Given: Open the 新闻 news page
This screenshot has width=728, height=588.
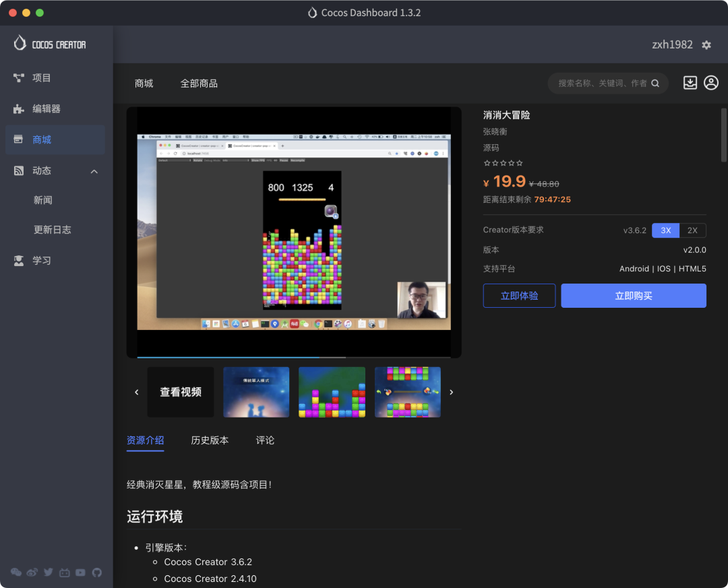Looking at the screenshot, I should (x=42, y=200).
